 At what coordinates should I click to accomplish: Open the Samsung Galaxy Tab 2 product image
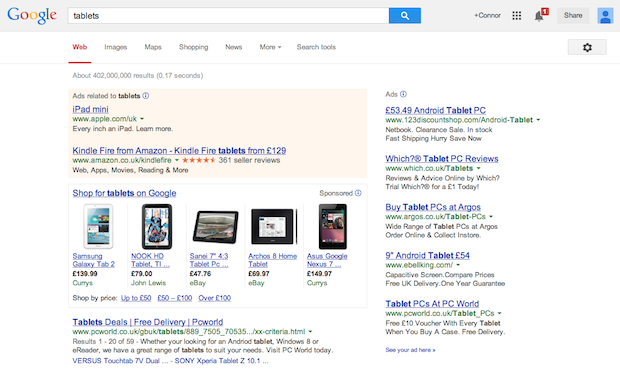pyautogui.click(x=98, y=226)
